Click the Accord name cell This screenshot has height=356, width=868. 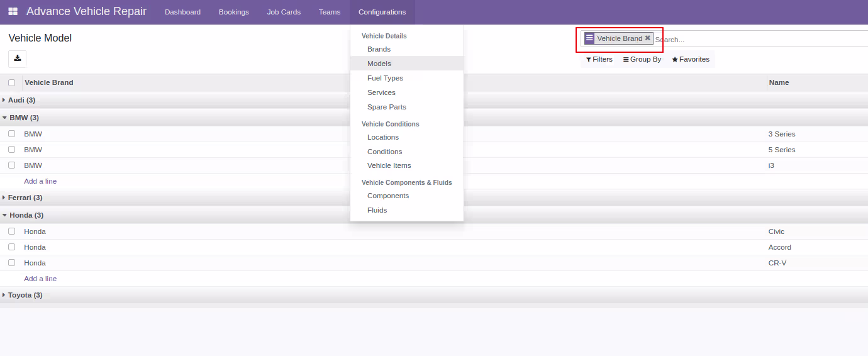coord(780,247)
